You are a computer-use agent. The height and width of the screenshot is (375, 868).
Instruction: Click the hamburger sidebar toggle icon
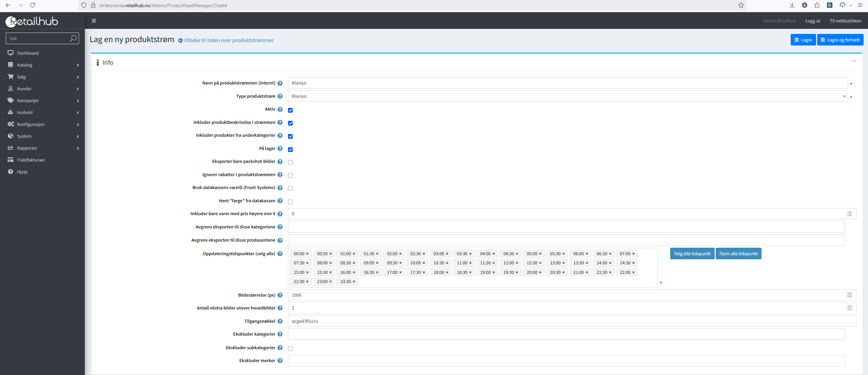[94, 21]
